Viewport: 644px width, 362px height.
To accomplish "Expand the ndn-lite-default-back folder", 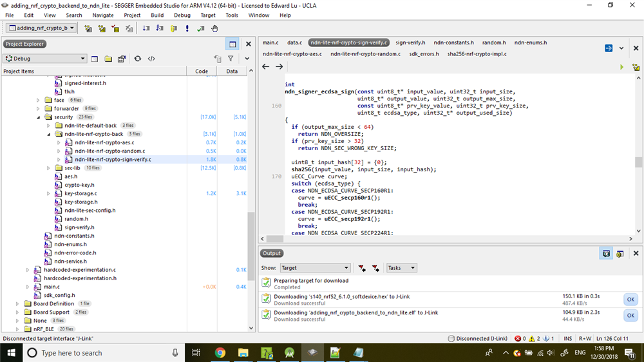I will 48,126.
